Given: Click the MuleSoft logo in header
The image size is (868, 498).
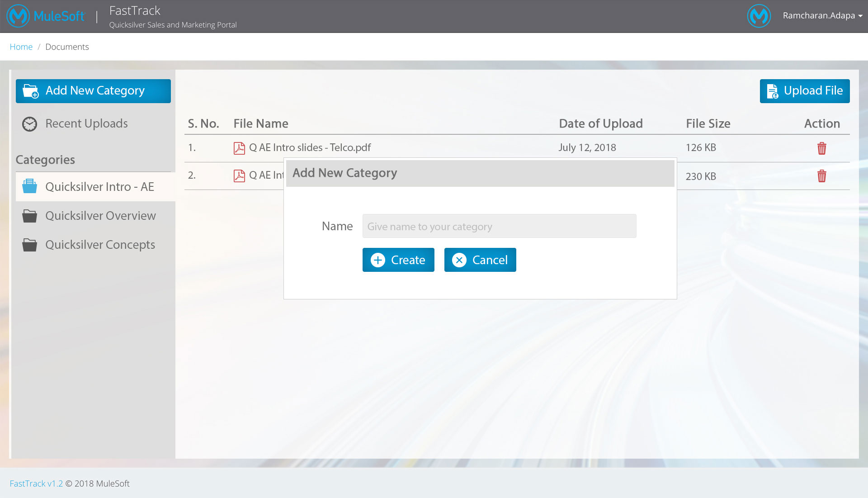Looking at the screenshot, I should coord(45,16).
